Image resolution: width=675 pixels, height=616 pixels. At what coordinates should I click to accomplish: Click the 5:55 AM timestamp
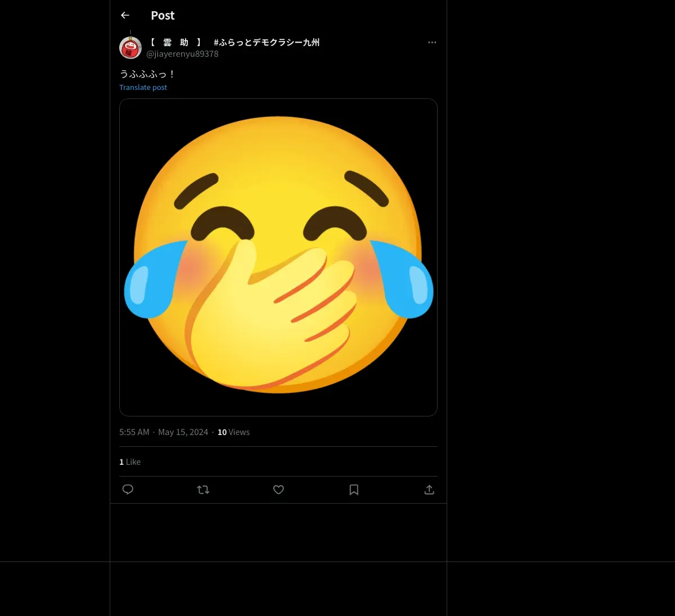[134, 432]
